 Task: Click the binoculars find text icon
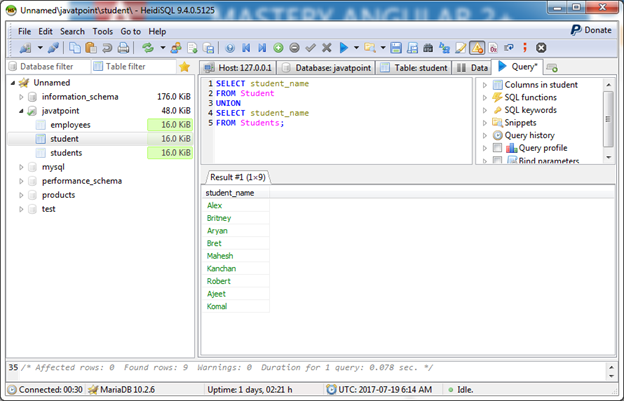coord(428,48)
